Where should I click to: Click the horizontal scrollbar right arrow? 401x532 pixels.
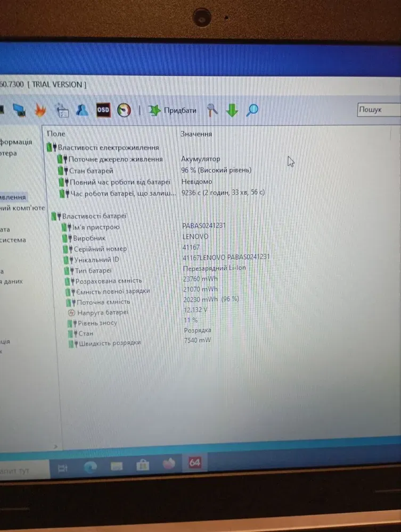click(x=54, y=446)
